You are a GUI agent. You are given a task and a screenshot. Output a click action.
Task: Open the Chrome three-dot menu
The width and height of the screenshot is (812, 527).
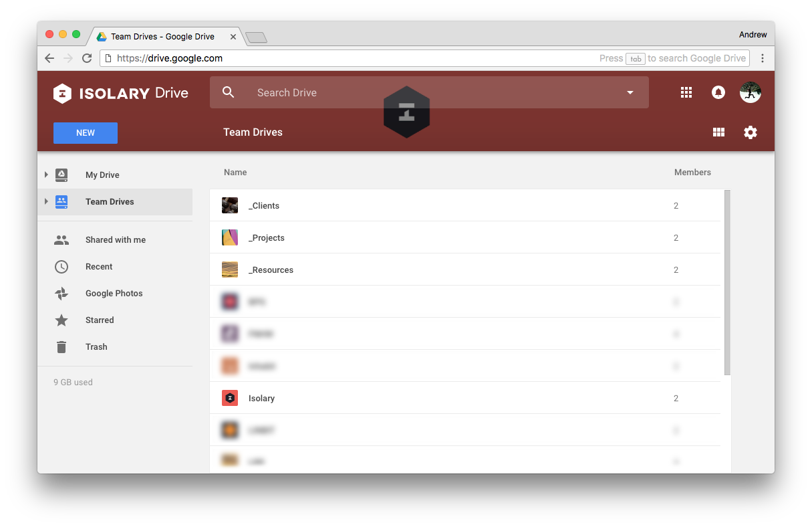763,58
